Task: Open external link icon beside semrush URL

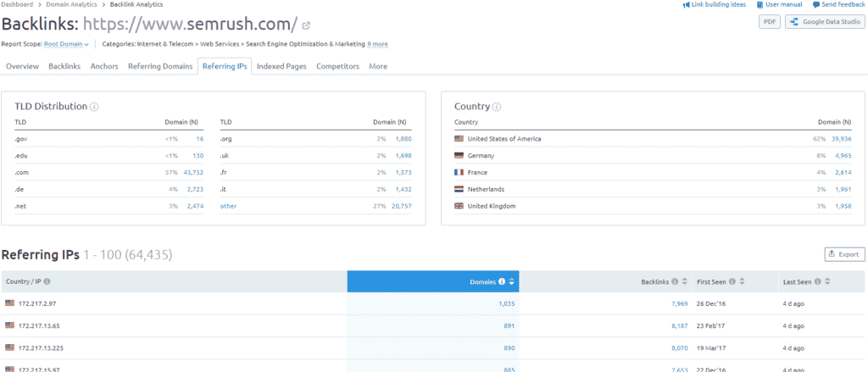Action: [x=306, y=25]
